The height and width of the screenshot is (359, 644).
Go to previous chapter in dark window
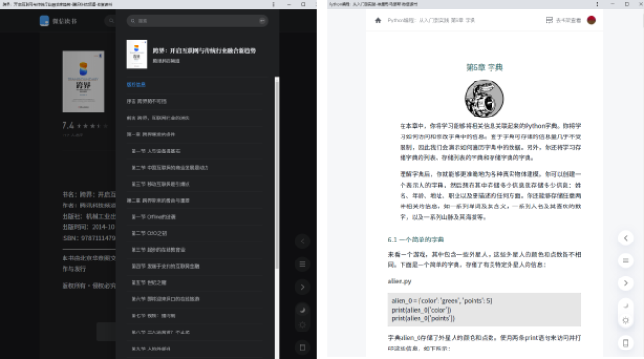coord(303,242)
